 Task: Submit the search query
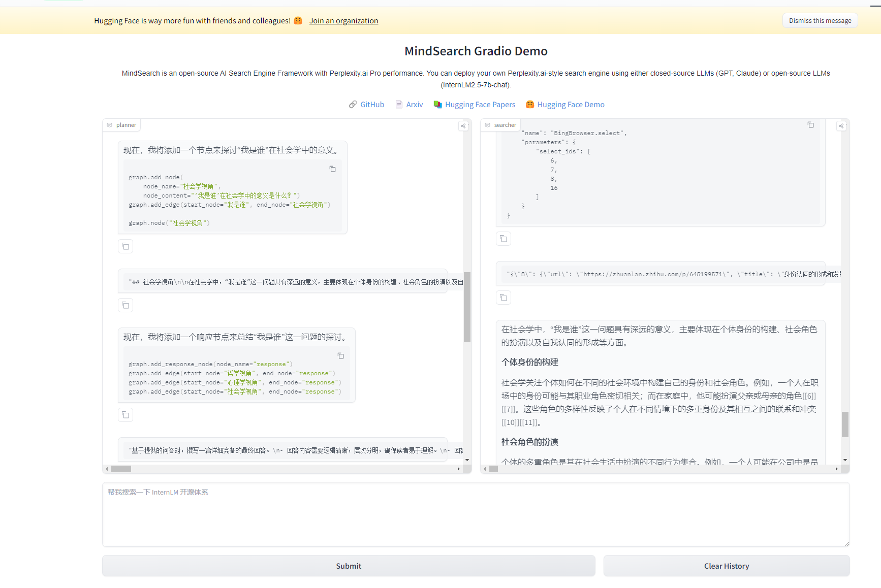[349, 566]
